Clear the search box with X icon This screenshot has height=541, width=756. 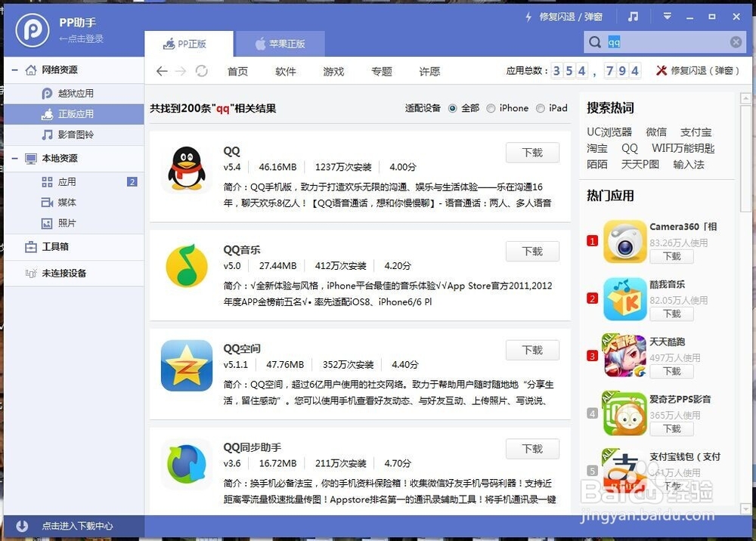[736, 42]
